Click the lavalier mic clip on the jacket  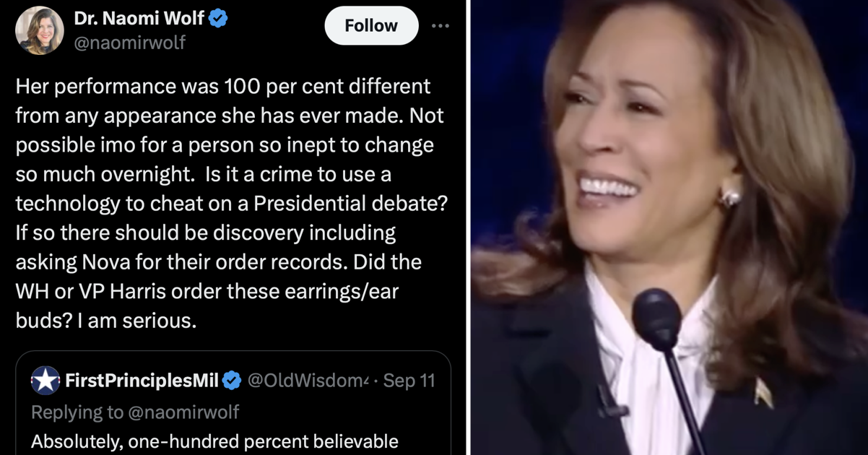point(609,401)
